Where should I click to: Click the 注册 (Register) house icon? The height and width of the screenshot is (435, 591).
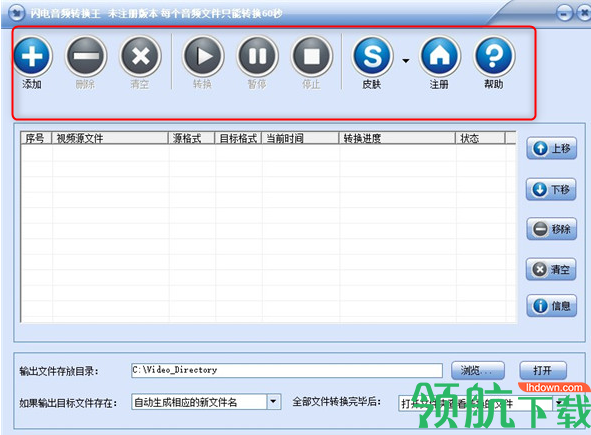pyautogui.click(x=439, y=56)
